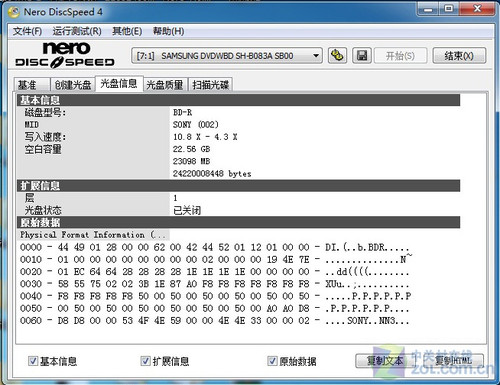Switch to the 扫描光碟 tab
This screenshot has width=500, height=385.
[x=211, y=85]
